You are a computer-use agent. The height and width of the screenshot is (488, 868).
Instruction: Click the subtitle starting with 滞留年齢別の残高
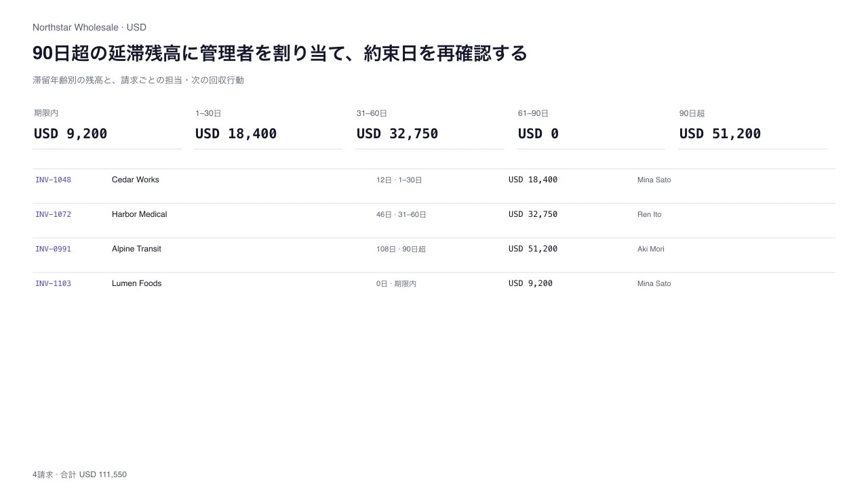tap(138, 80)
